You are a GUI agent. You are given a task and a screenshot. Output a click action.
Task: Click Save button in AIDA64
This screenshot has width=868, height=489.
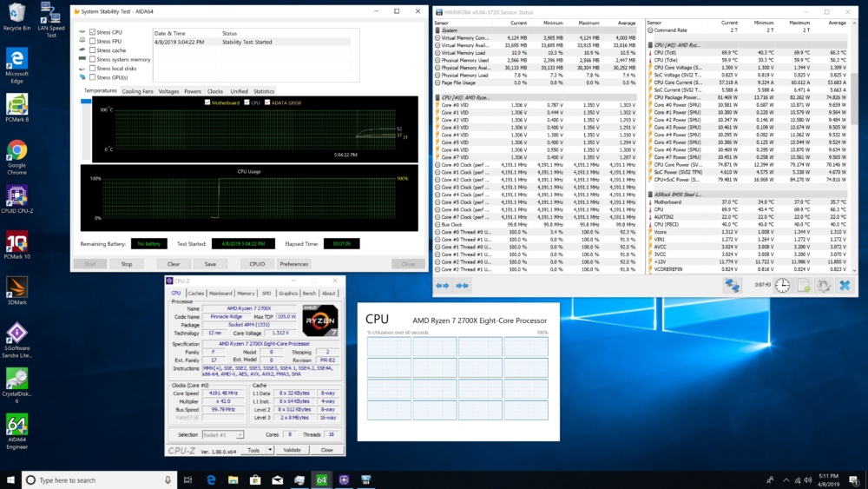tap(210, 264)
